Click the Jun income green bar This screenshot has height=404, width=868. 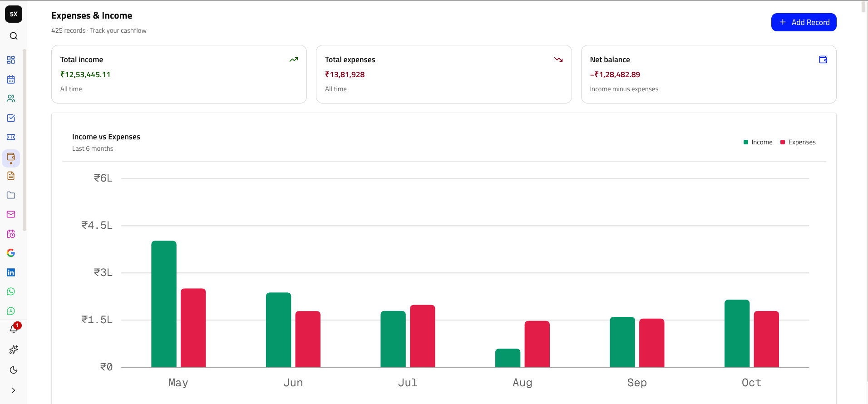click(x=278, y=330)
